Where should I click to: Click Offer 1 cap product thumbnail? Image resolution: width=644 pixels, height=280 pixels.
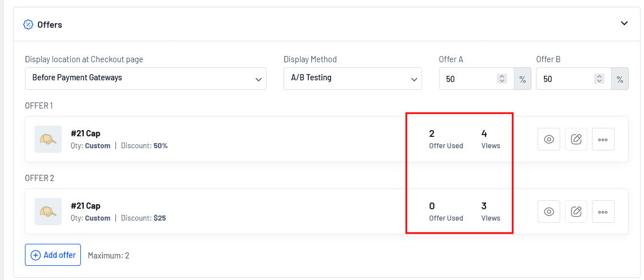48,139
